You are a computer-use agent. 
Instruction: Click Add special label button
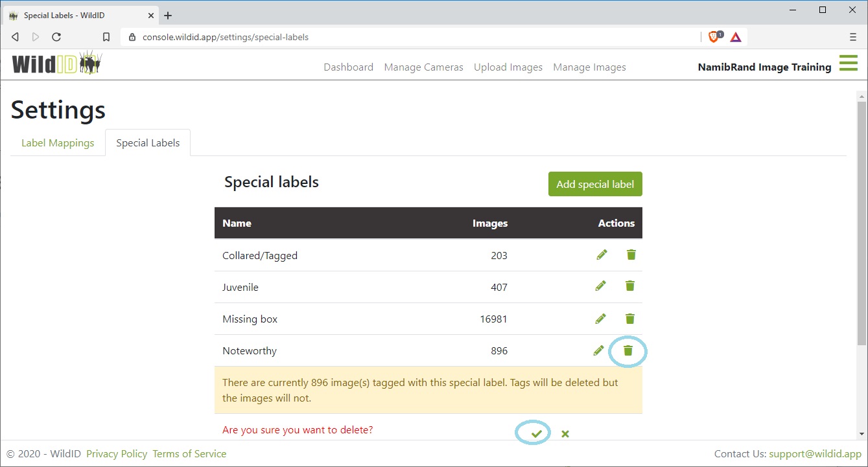coord(595,184)
